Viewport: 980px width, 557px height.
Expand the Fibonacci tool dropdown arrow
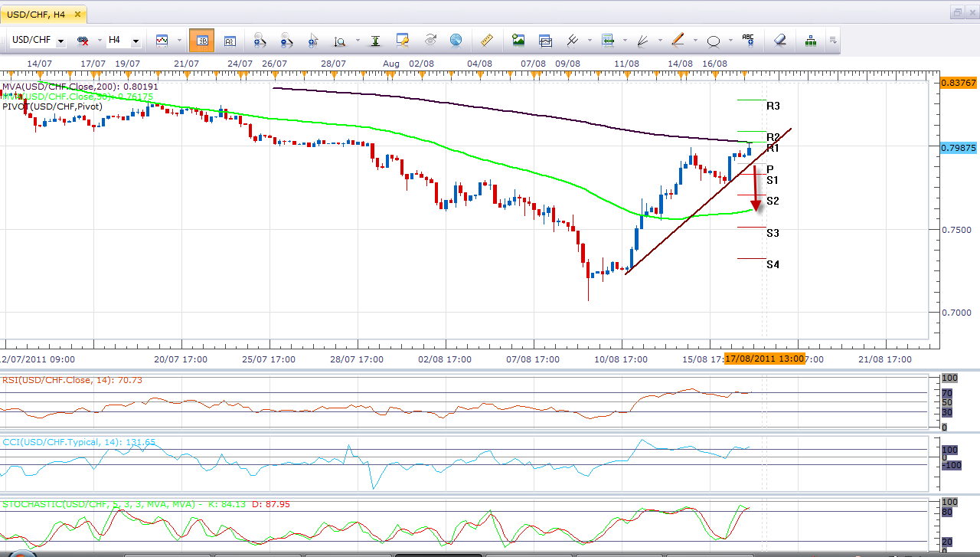click(x=625, y=40)
